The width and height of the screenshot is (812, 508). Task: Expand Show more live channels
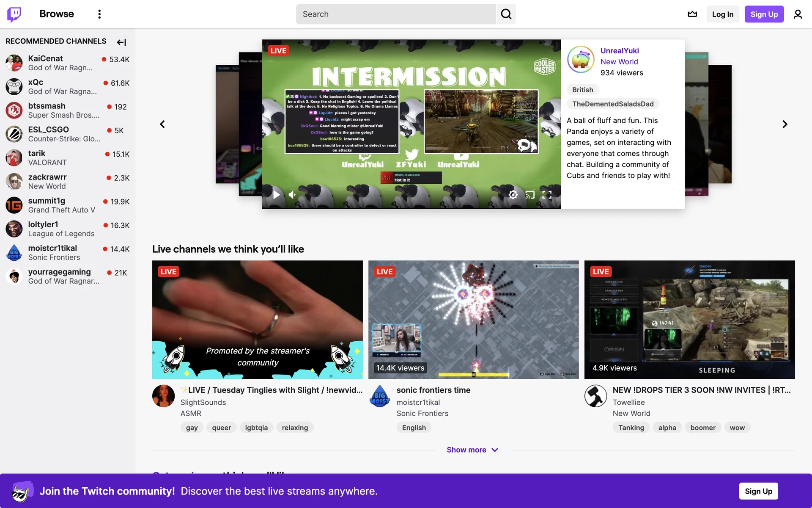point(472,450)
